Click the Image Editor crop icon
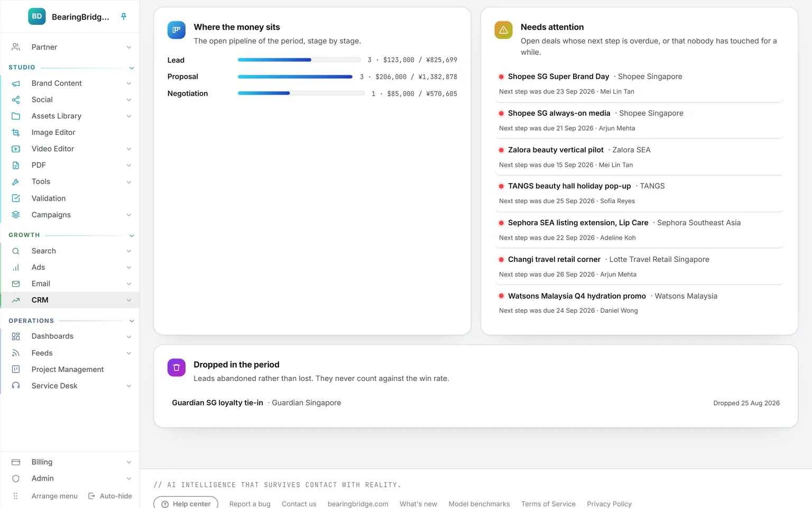812x508 pixels. point(16,132)
